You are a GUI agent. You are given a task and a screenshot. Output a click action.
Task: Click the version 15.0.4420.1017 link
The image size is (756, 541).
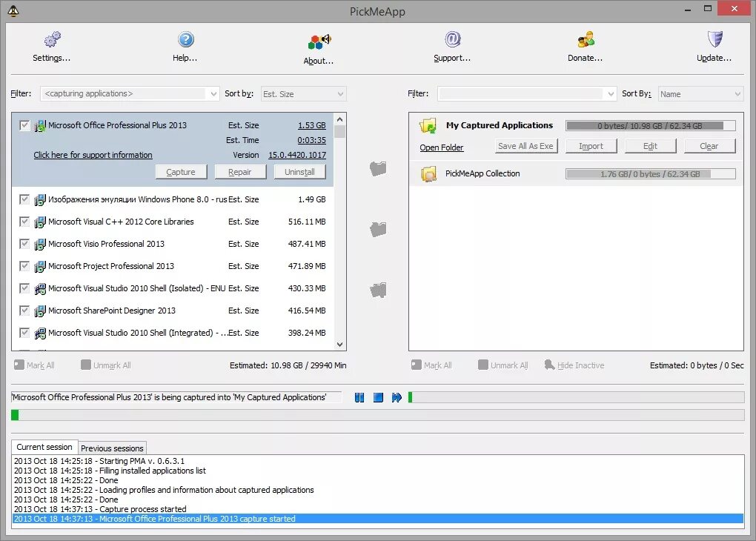[297, 155]
